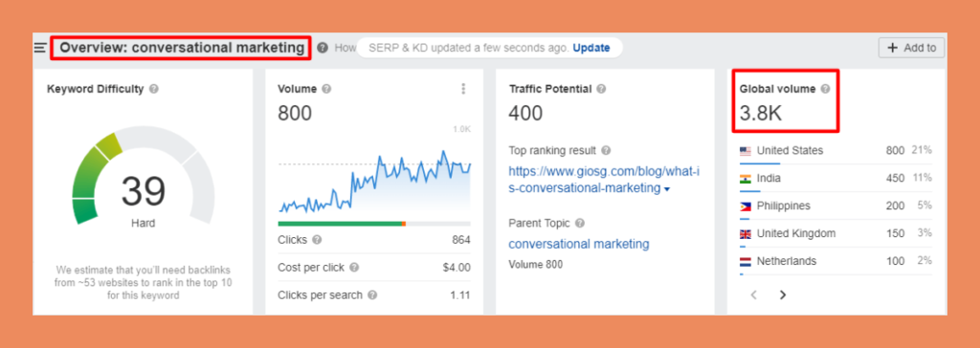Click help icon after overview title
The width and height of the screenshot is (980, 348).
click(x=323, y=48)
